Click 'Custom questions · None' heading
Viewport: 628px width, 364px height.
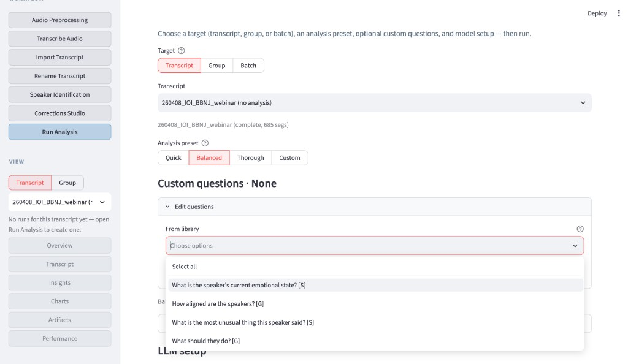pos(217,183)
